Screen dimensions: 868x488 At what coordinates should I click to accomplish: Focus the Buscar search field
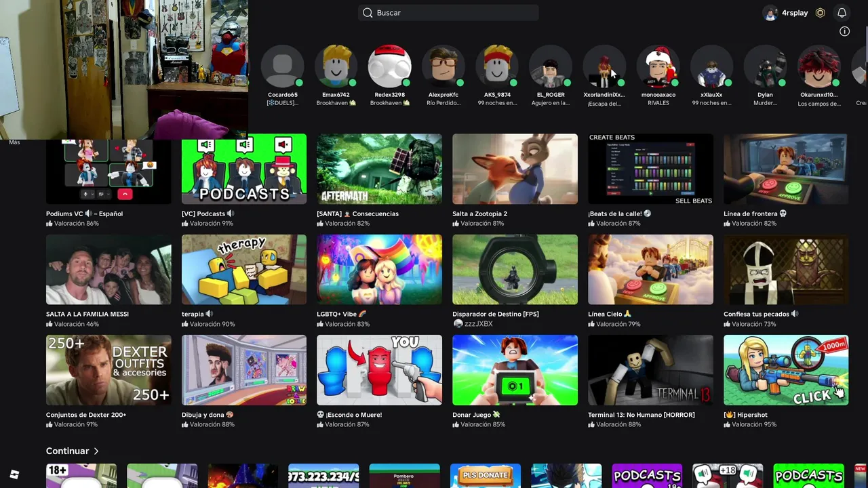(448, 13)
